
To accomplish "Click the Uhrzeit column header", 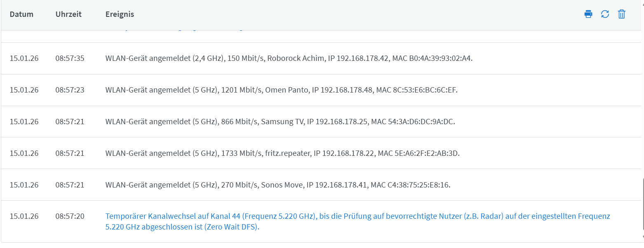I will tap(68, 14).
